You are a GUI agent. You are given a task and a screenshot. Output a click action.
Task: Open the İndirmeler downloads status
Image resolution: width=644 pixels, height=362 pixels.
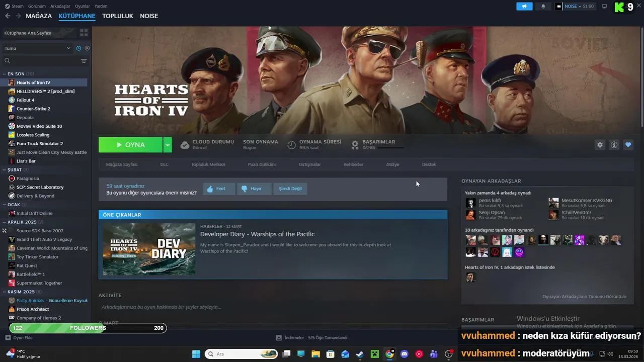312,338
